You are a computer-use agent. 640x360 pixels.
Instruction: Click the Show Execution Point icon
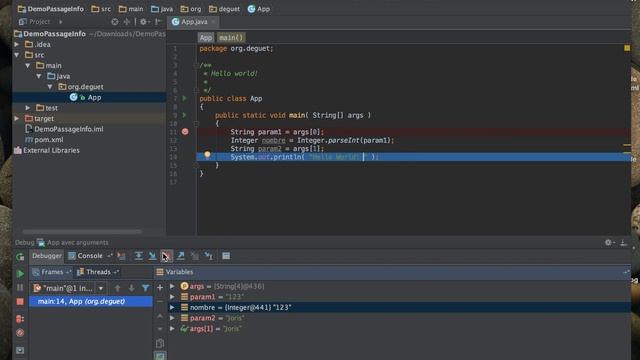coord(121,256)
